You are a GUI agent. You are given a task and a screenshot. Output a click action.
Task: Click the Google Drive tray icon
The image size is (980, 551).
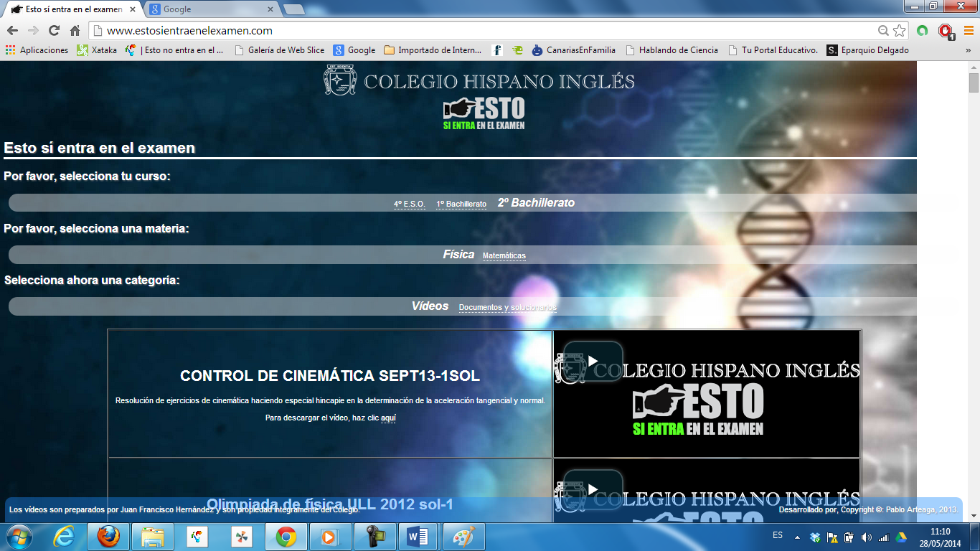[900, 537]
